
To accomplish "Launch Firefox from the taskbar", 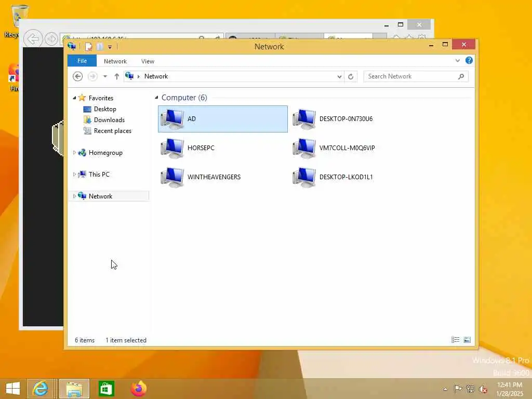I will coord(139,389).
